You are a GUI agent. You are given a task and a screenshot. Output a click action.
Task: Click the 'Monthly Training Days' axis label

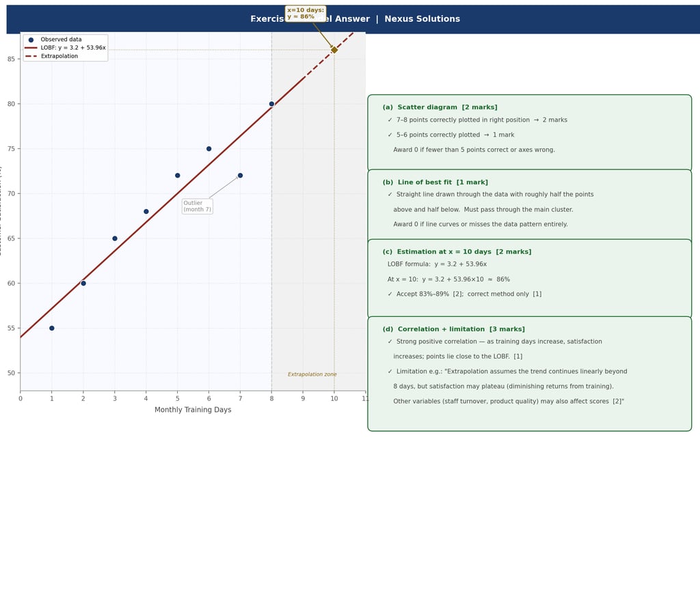point(193,409)
